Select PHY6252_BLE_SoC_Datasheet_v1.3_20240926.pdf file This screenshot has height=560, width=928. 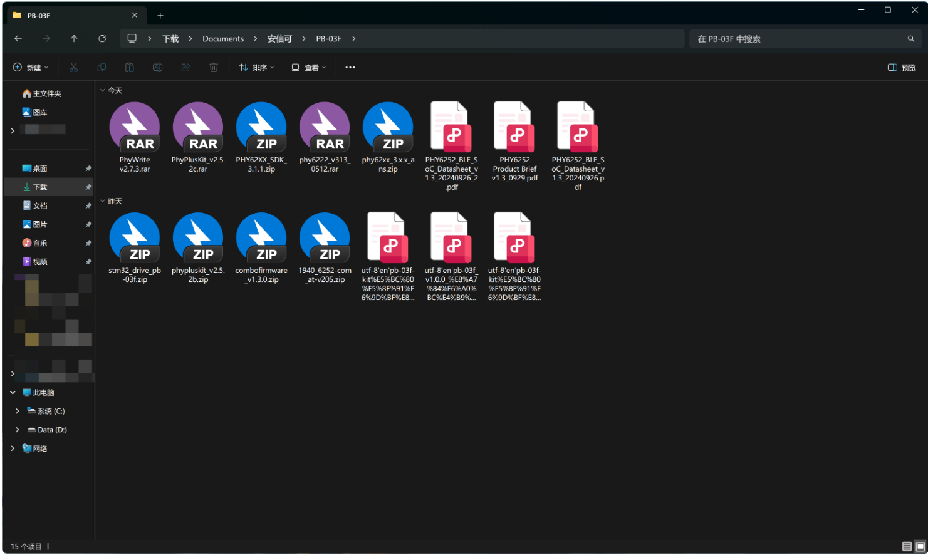click(578, 146)
